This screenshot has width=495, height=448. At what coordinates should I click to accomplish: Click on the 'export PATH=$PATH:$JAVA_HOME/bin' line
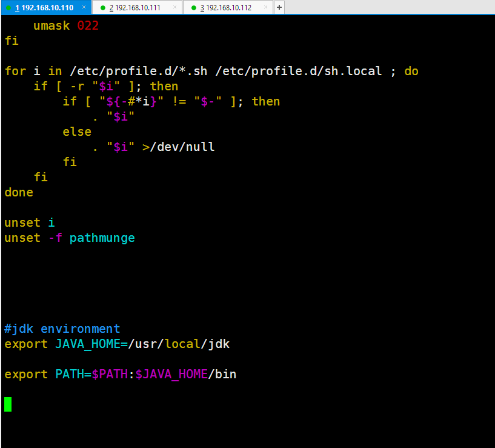(x=120, y=375)
